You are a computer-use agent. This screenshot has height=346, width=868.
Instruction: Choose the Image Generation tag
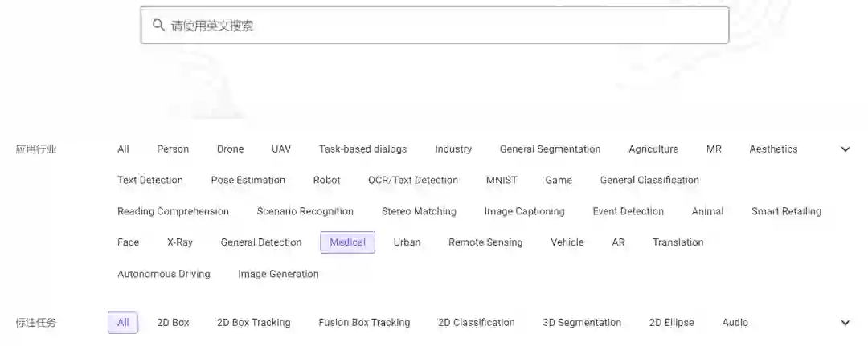click(278, 274)
